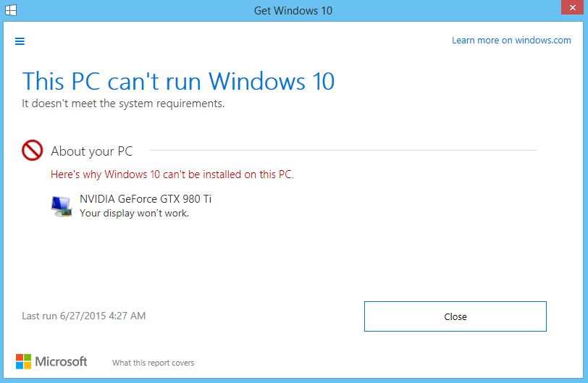Viewport: 588px width, 383px height.
Task: Click the red prohibited circle icon
Action: click(x=33, y=151)
